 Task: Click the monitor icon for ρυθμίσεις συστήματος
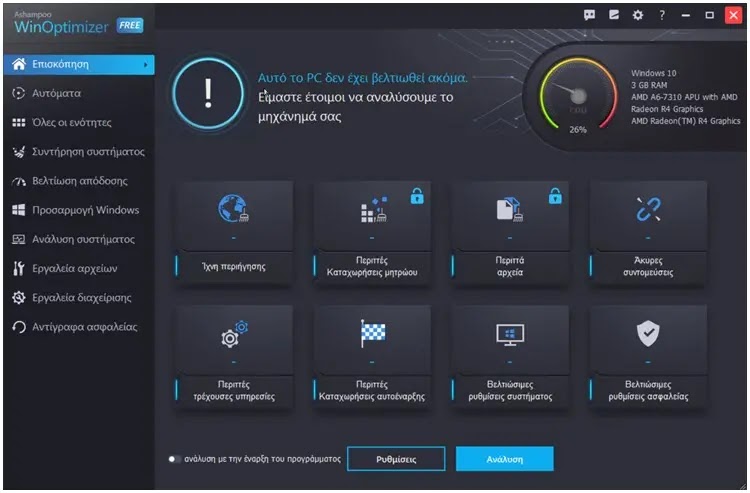tap(510, 334)
